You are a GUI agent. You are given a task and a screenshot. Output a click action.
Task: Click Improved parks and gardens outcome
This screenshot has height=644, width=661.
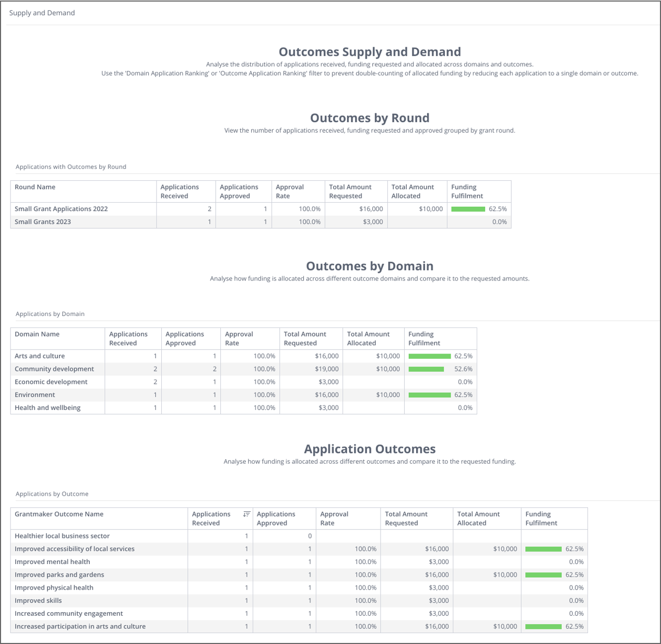point(60,575)
